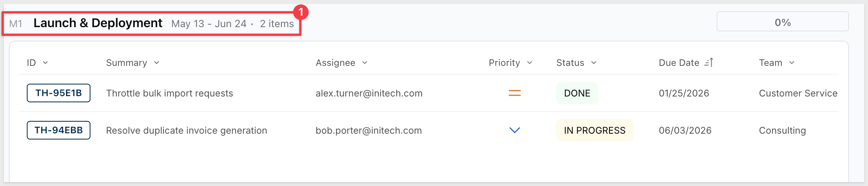This screenshot has width=868, height=186.
Task: Expand the Priority column sort chevron
Action: click(529, 62)
